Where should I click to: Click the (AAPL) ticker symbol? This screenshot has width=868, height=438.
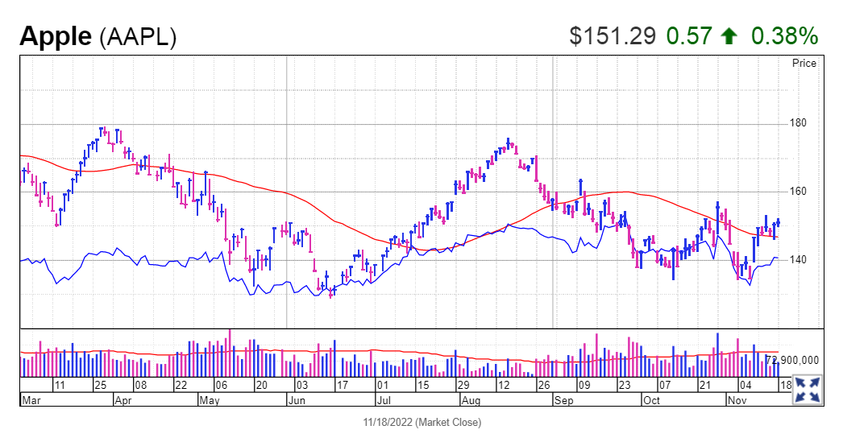tap(138, 37)
